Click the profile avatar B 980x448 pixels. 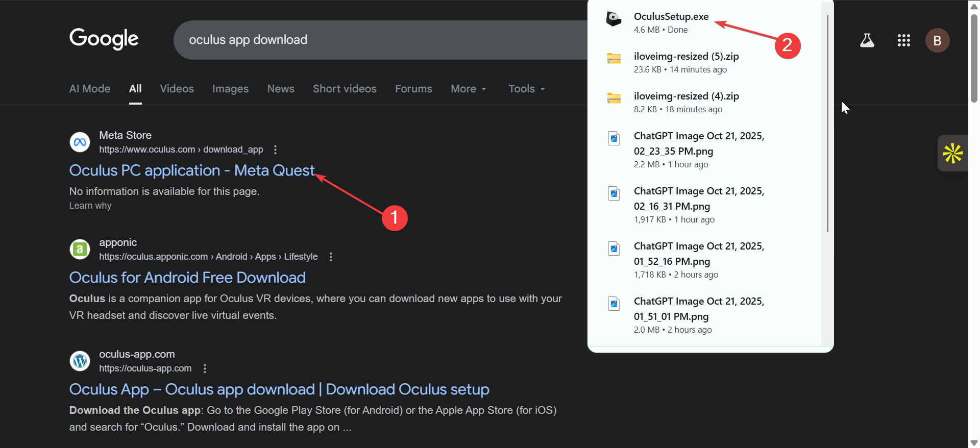tap(937, 40)
